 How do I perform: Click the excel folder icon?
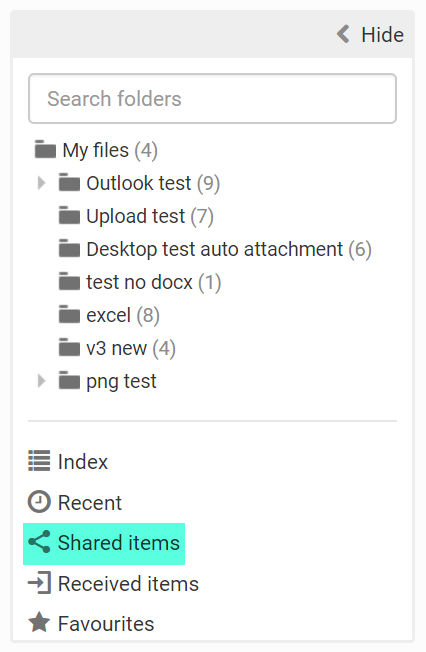(69, 314)
